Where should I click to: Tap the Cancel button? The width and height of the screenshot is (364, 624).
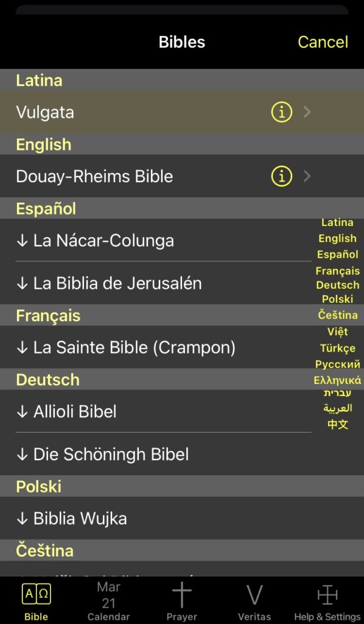(x=323, y=42)
